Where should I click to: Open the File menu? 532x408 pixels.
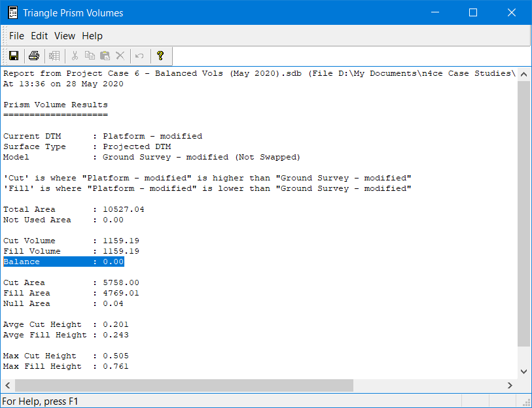pyautogui.click(x=16, y=36)
